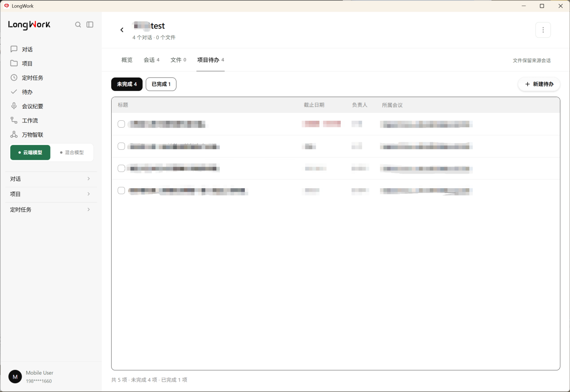Go back with the left arrow icon
The height and width of the screenshot is (392, 570).
(x=122, y=30)
